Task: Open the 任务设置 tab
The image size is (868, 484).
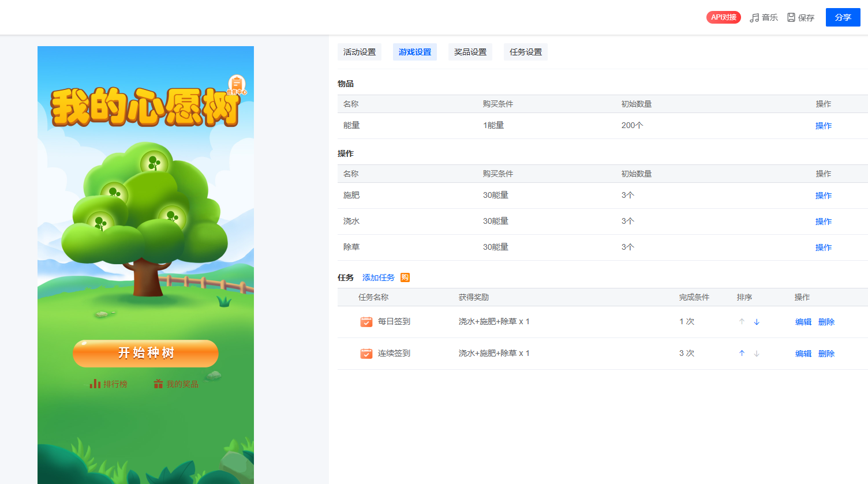Action: (x=526, y=52)
